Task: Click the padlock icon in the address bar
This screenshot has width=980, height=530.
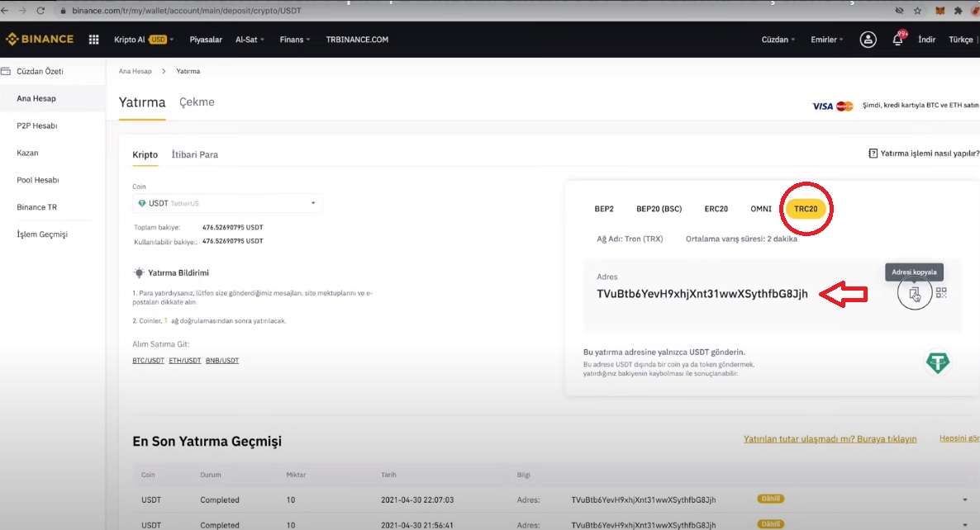Action: (63, 11)
